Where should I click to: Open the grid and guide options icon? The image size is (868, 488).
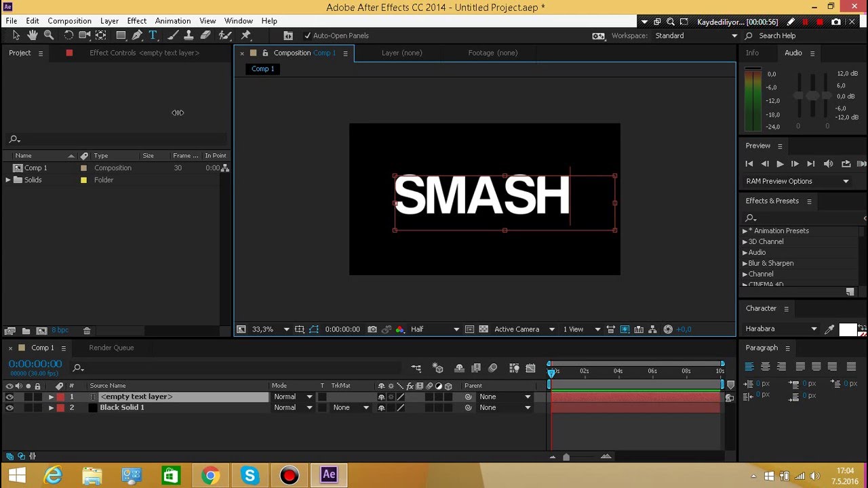(x=299, y=329)
